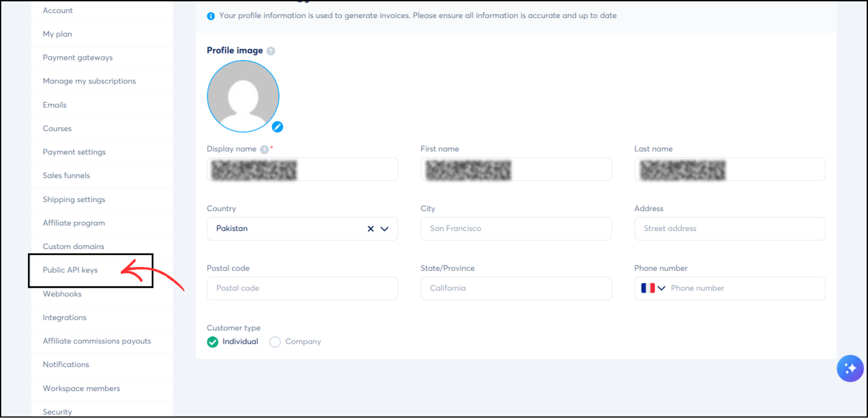
Task: Select the Individual customer type
Action: pos(212,342)
